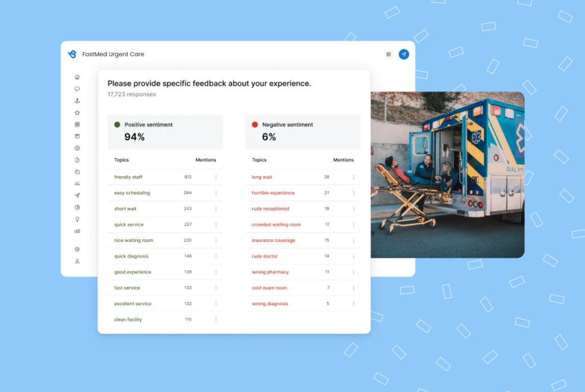Select the rude receptionist topic link
This screenshot has height=392, width=585.
[x=271, y=208]
